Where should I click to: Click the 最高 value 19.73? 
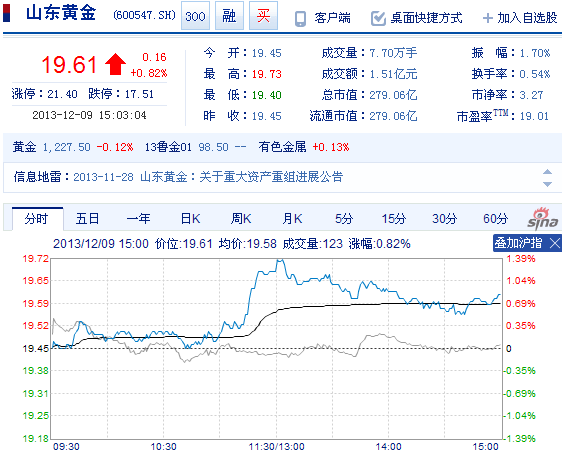266,74
